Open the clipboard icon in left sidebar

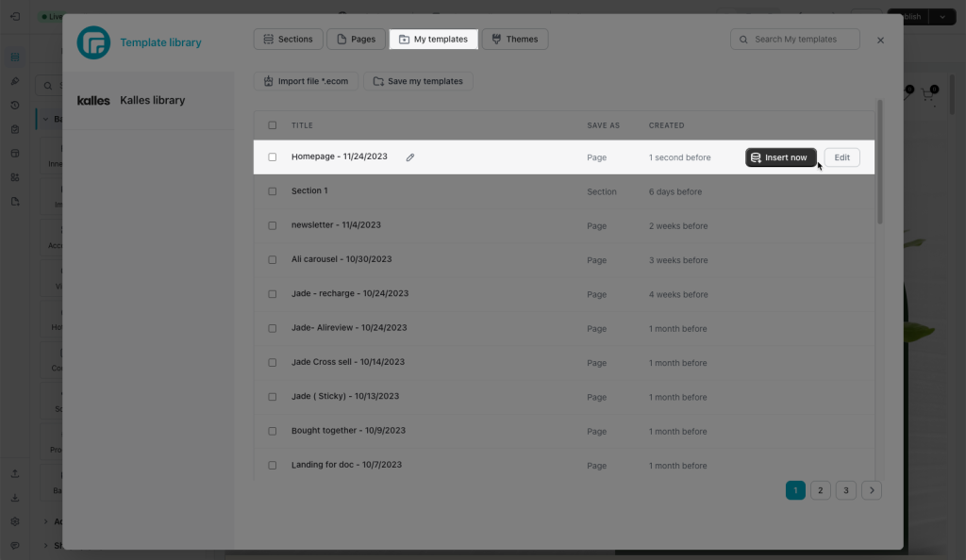click(15, 129)
